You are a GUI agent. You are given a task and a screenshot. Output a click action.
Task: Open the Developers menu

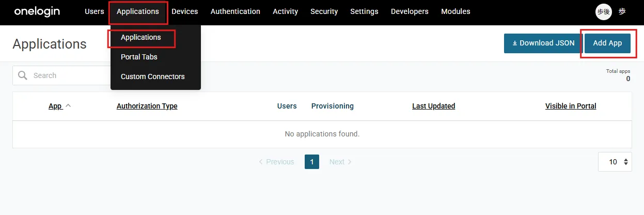point(410,11)
